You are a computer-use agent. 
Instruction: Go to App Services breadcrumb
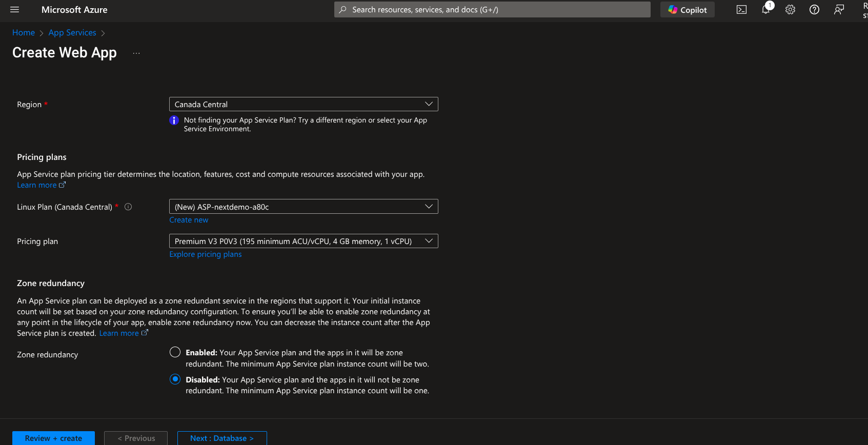(72, 33)
